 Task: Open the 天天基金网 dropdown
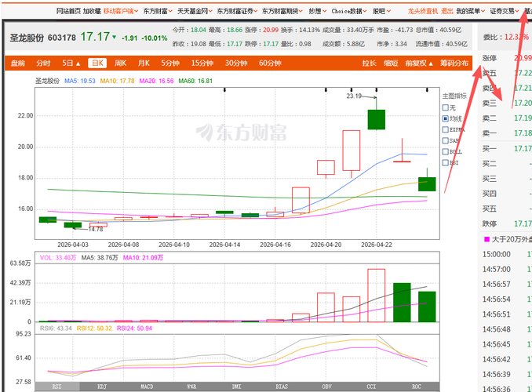[195, 11]
